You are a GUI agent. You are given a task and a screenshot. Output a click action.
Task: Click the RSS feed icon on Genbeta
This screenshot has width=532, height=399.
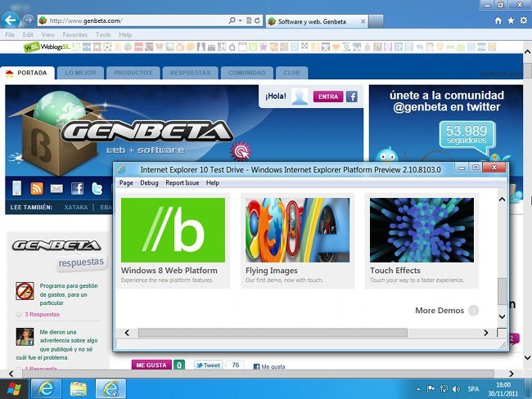coord(37,188)
